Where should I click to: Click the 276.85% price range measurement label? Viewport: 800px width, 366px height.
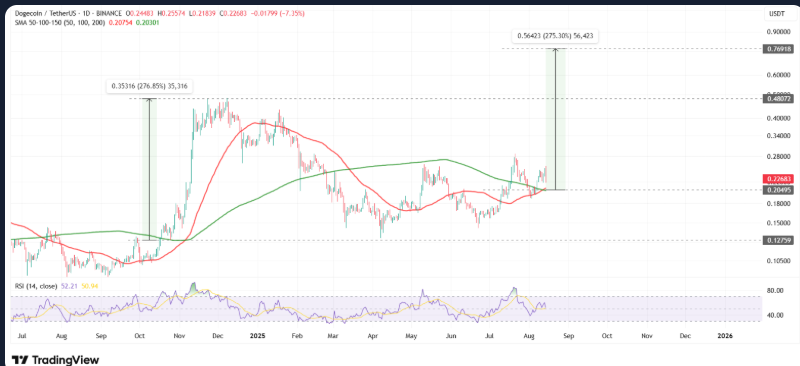(148, 86)
